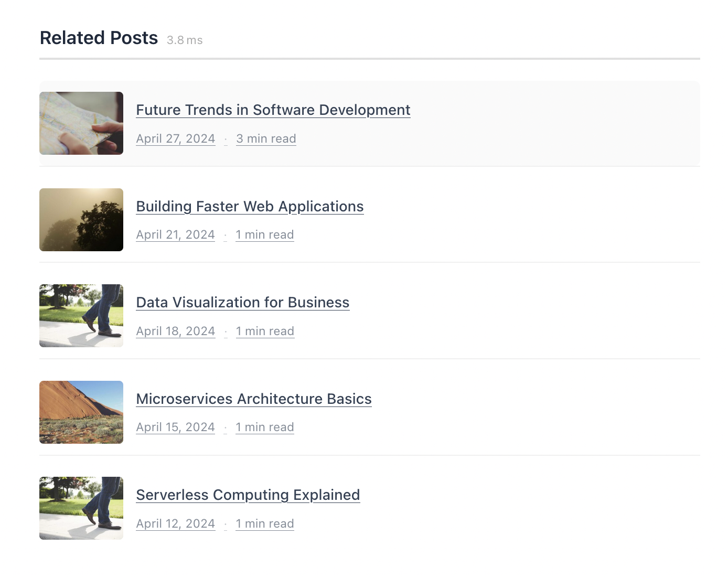
Task: Click the April 18, 2024 date link
Action: tap(175, 331)
